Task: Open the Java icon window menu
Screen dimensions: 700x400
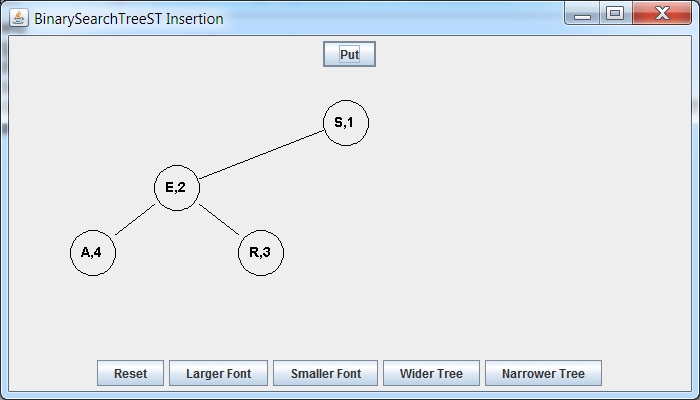Action: tap(19, 18)
